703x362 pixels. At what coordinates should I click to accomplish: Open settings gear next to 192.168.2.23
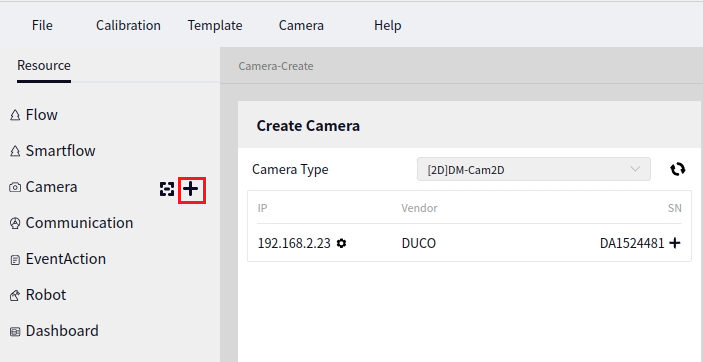(342, 243)
